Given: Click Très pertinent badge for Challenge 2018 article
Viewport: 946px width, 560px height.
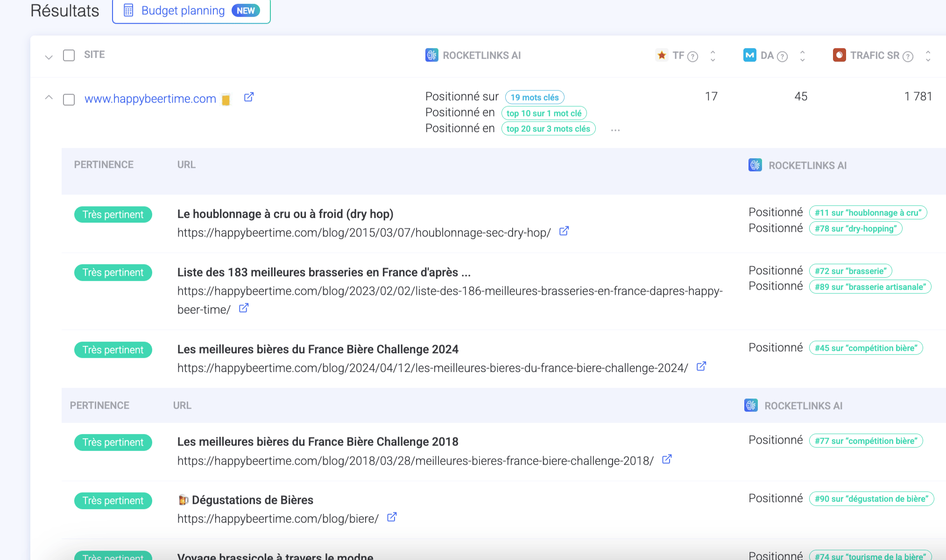Looking at the screenshot, I should click(113, 442).
